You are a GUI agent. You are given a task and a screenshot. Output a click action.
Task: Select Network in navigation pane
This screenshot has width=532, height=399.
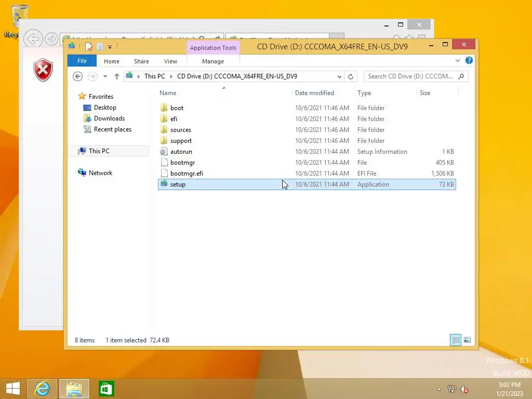coord(100,172)
